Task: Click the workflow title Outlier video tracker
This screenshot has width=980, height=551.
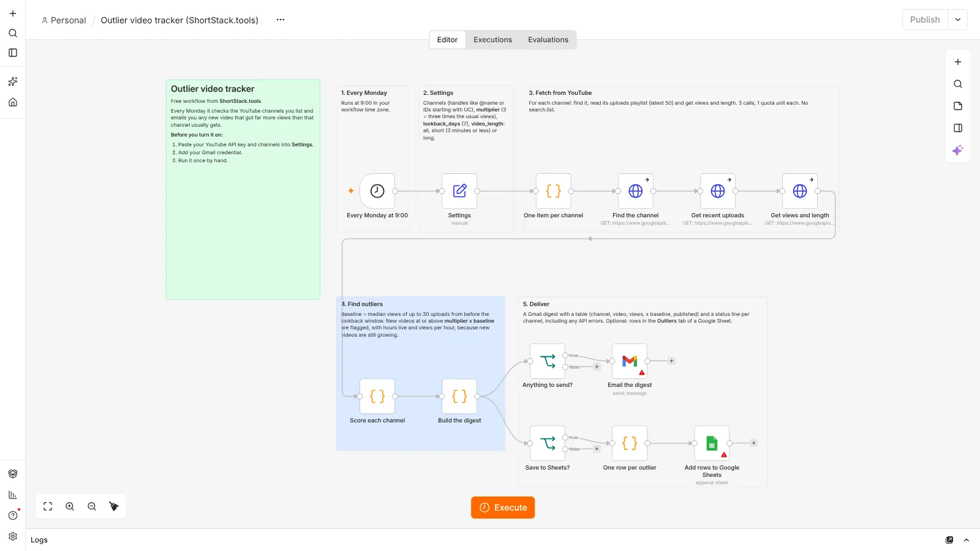Action: click(179, 20)
